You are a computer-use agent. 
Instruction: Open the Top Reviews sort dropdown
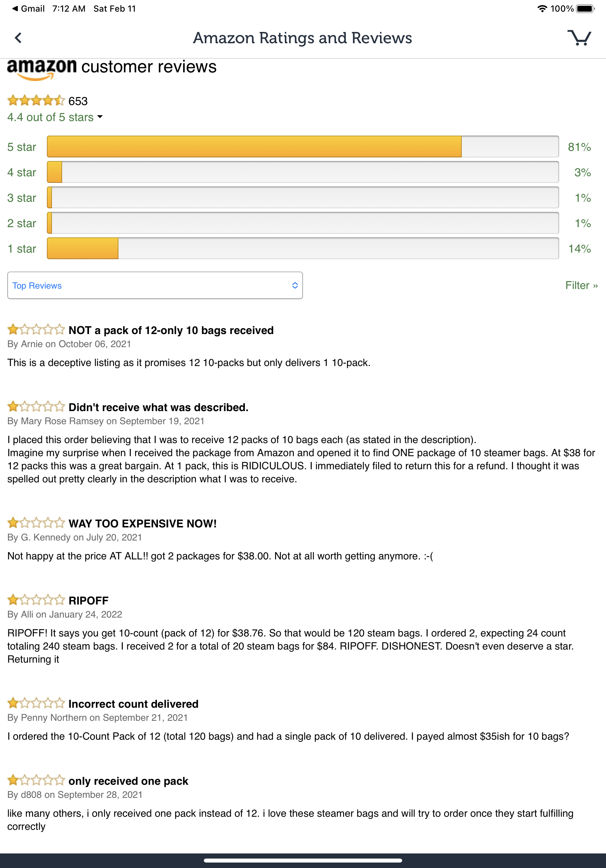[x=155, y=285]
